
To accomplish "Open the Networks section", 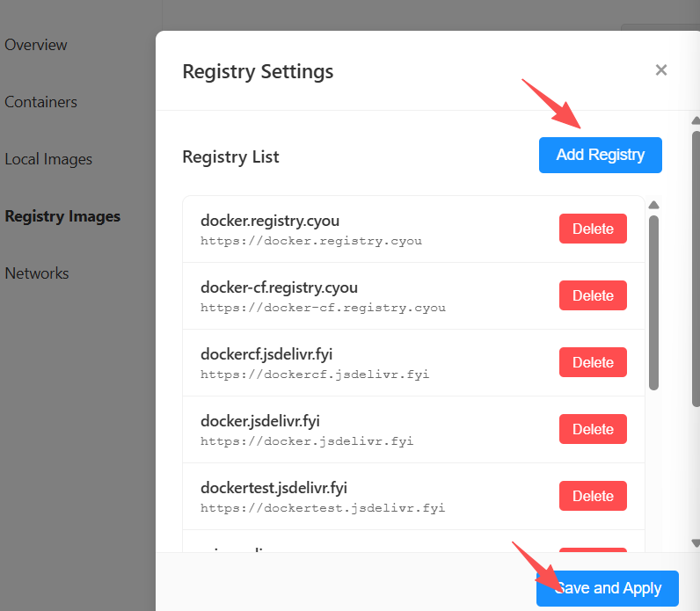I will [37, 273].
